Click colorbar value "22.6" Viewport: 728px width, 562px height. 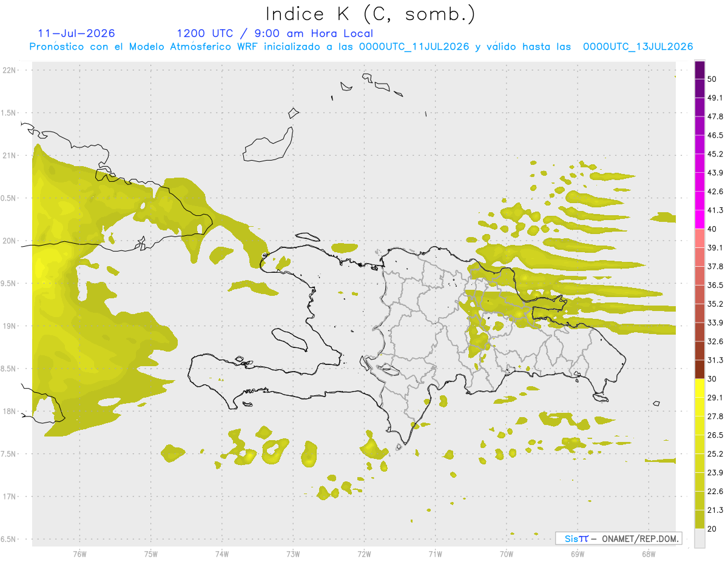click(x=715, y=492)
